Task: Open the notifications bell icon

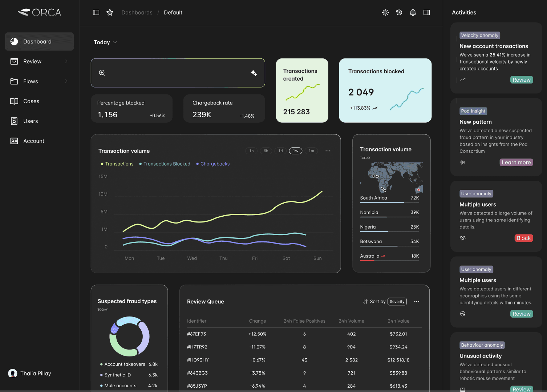Action: coord(413,12)
